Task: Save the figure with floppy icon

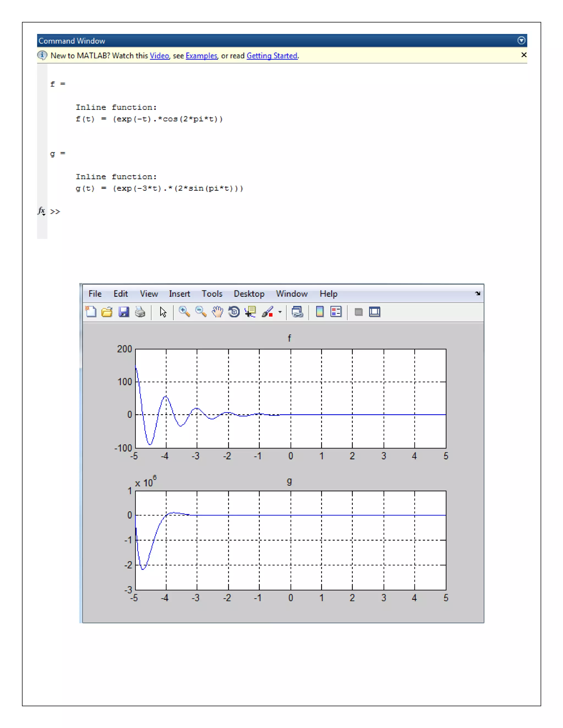Action: coord(124,312)
